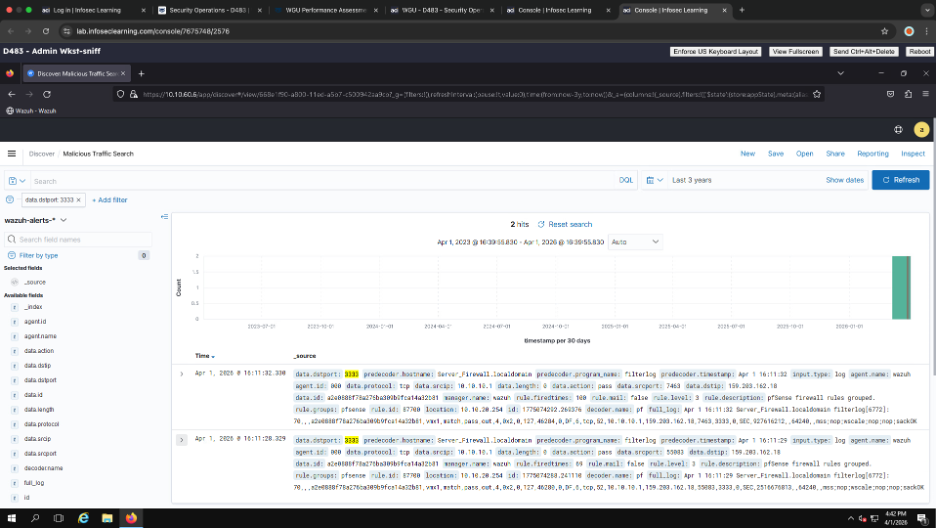
Task: Open the Auto interval dropdown
Action: [635, 242]
